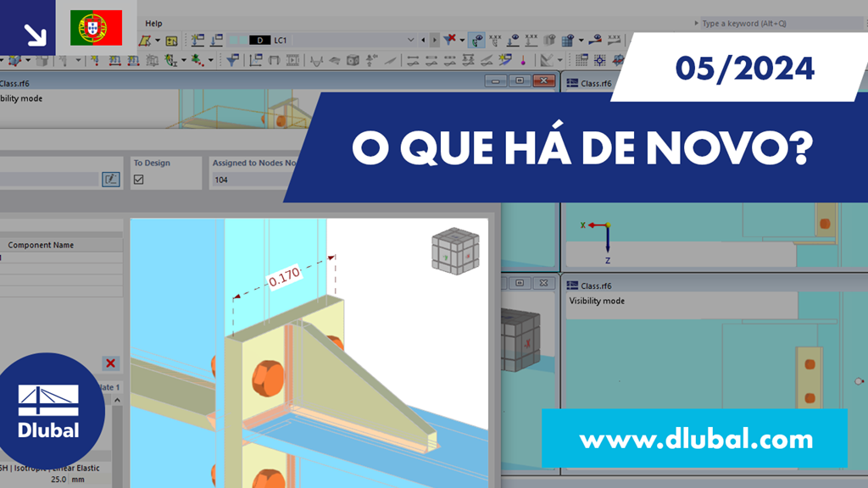Screen dimensions: 868x488
Task: Go to previous load case arrow
Action: point(424,40)
